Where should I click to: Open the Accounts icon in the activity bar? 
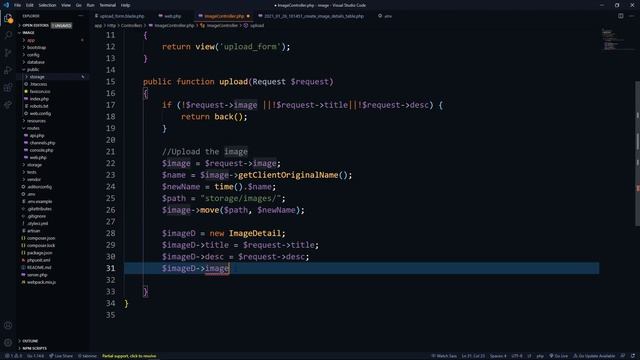[x=8, y=325]
